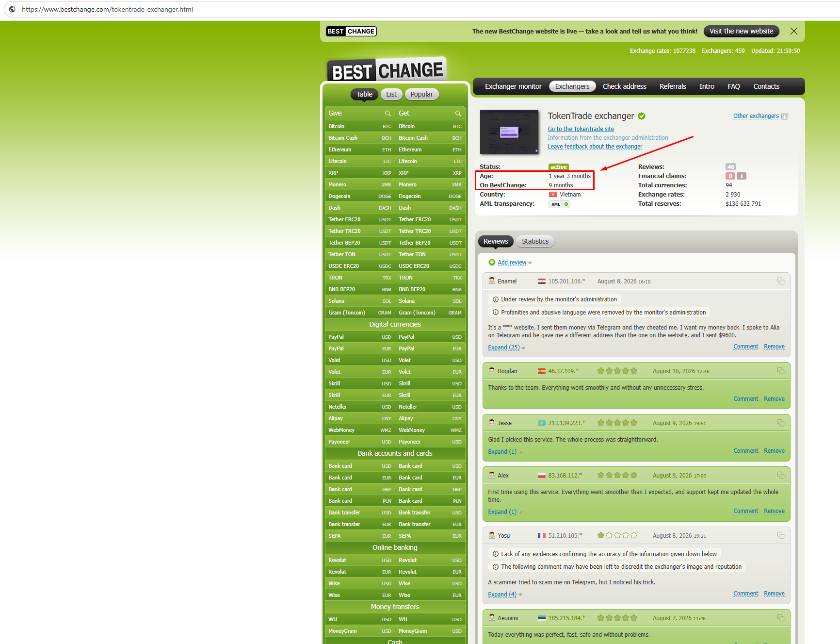
Task: Expand the 25 comments on Enamel's review
Action: tap(506, 347)
